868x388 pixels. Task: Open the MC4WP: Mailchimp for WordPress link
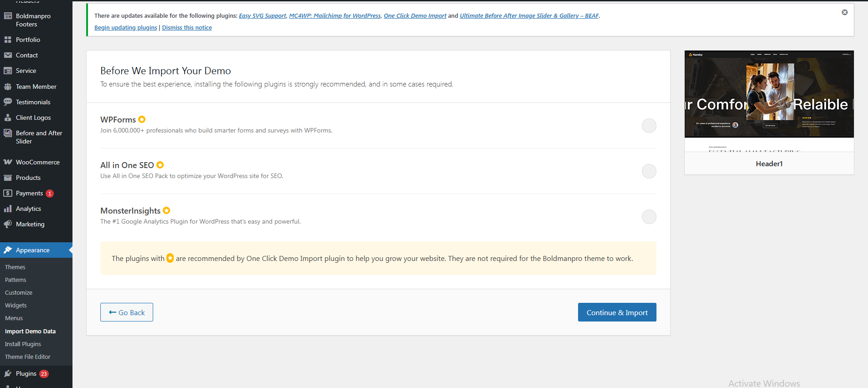pyautogui.click(x=335, y=15)
